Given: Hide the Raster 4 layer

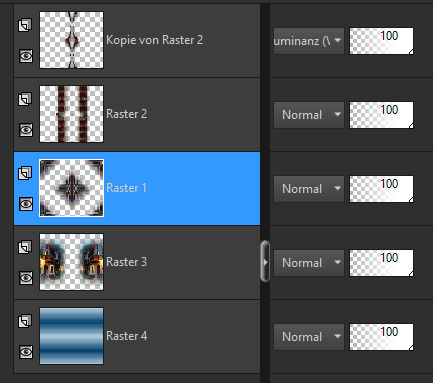Looking at the screenshot, I should [26, 352].
